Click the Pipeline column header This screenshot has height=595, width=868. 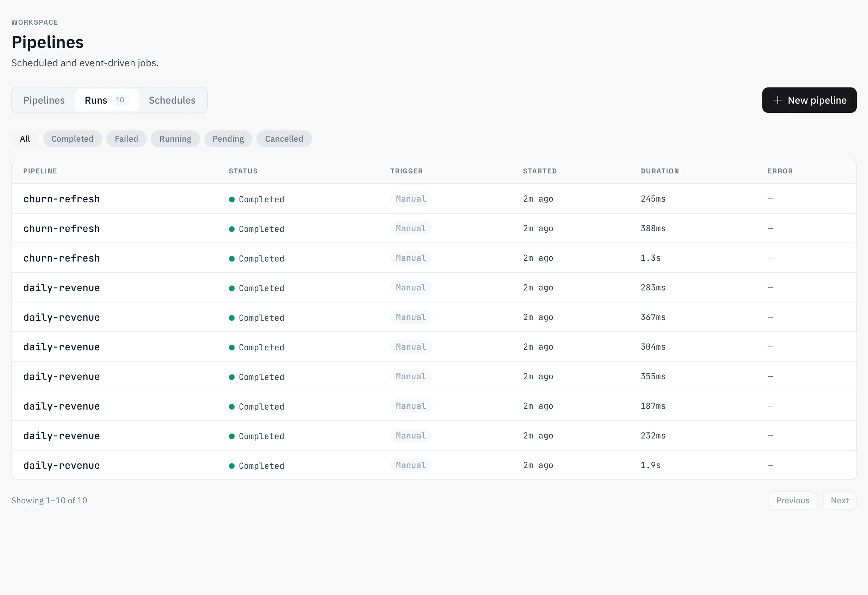click(x=41, y=171)
